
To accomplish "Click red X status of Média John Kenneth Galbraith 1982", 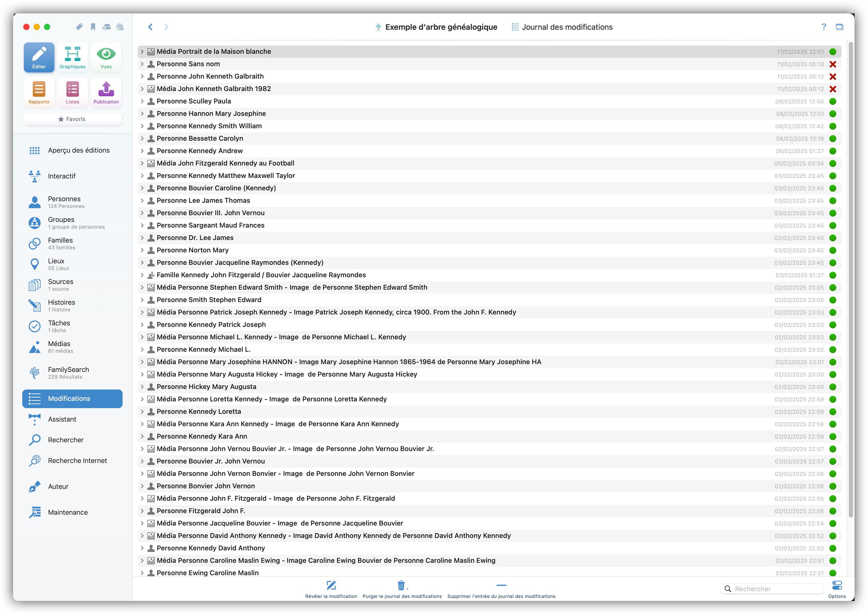I will coord(833,89).
